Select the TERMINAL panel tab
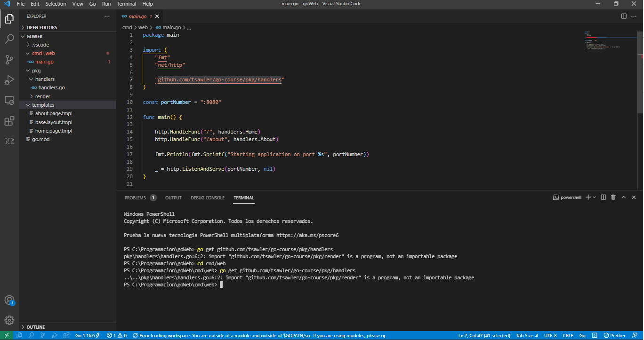 (243, 198)
